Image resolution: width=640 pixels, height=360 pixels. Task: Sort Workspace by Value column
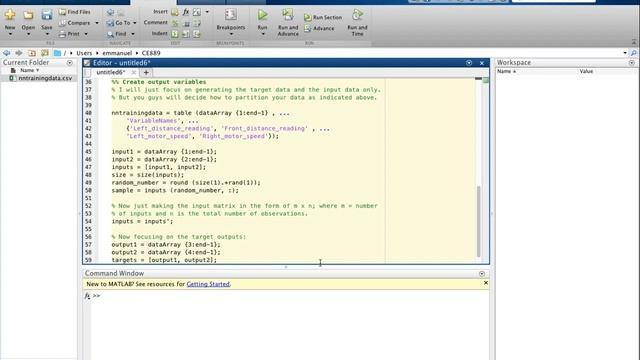click(586, 71)
